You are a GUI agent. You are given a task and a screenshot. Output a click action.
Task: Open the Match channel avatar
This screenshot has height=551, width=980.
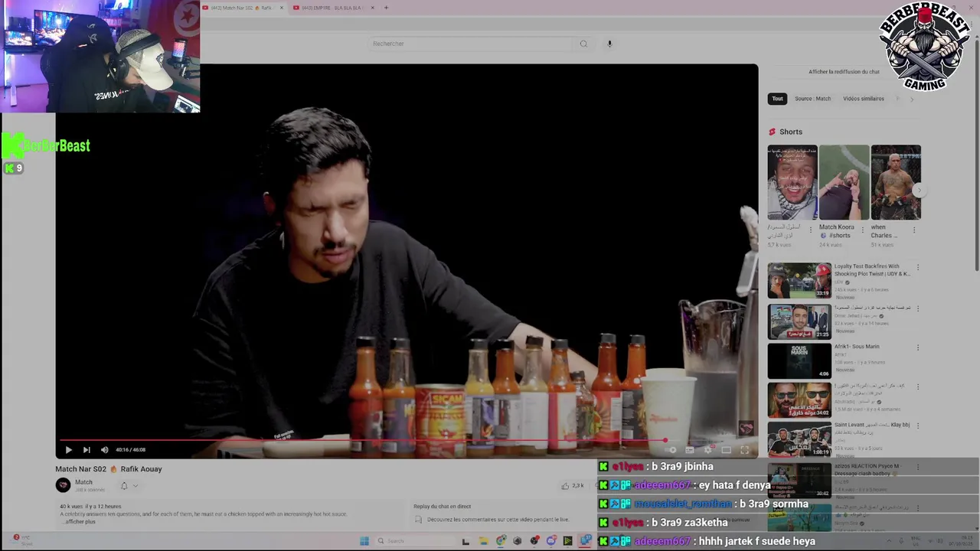[x=63, y=485]
